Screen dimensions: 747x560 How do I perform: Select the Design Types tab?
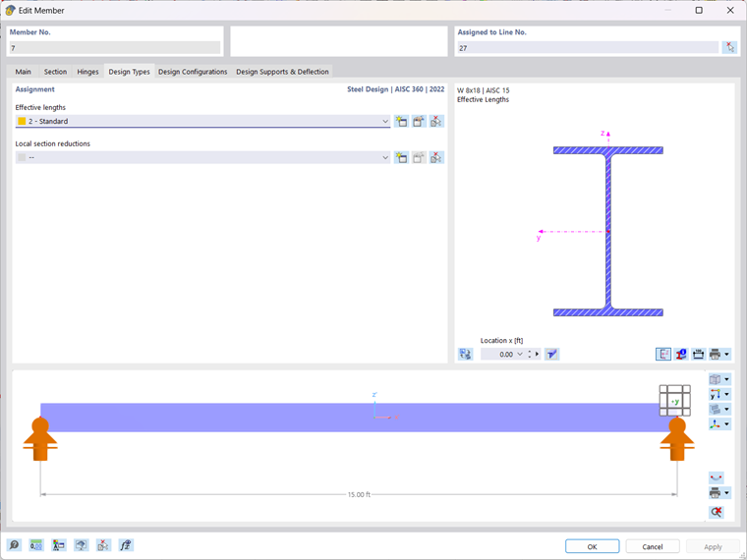[129, 72]
